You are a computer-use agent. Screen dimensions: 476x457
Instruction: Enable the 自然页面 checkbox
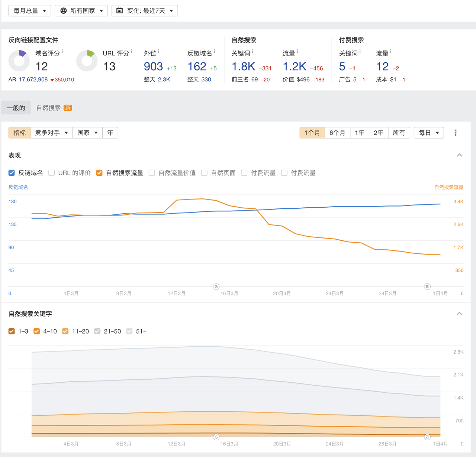204,173
